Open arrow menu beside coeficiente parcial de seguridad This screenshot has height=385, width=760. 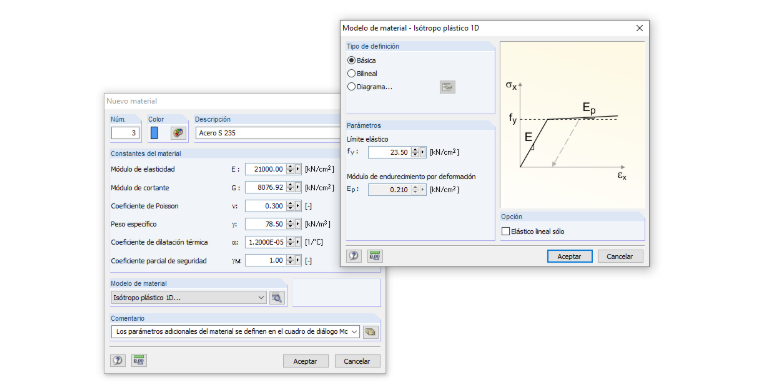[x=298, y=260]
